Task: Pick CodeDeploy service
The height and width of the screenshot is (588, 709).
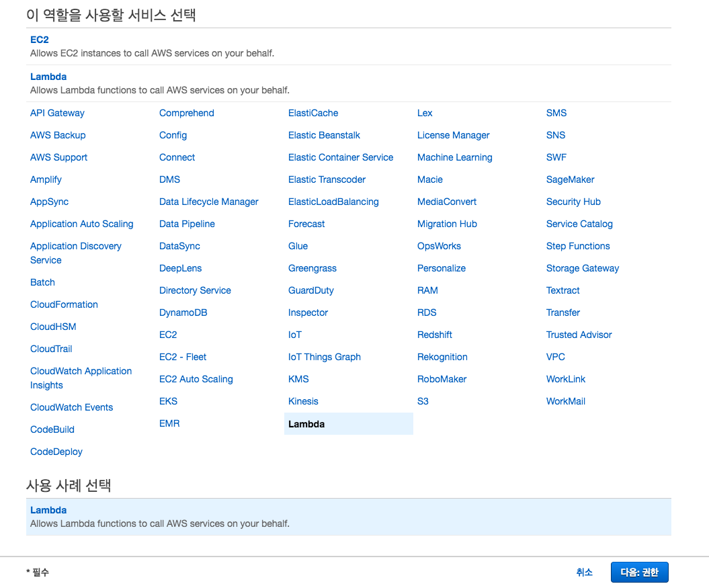Action: (x=56, y=452)
